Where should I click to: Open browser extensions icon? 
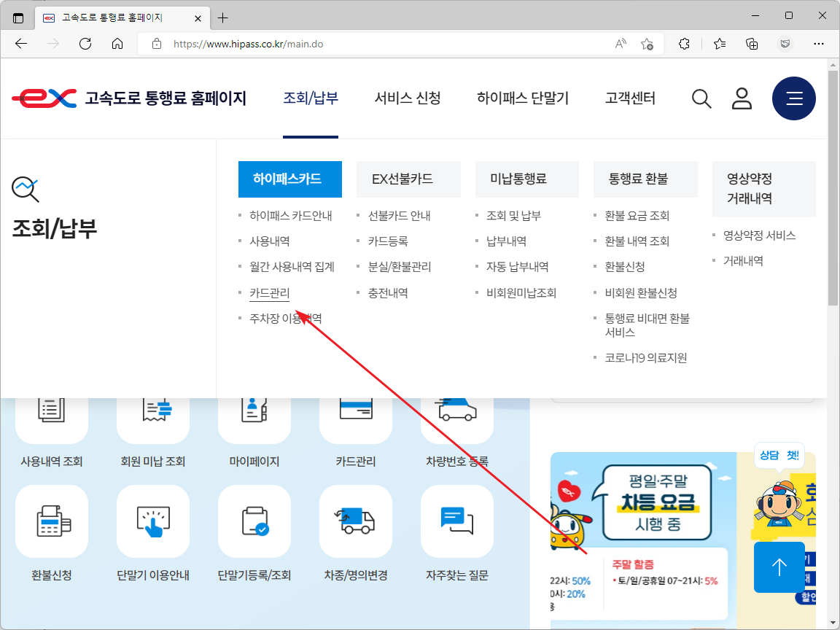684,44
